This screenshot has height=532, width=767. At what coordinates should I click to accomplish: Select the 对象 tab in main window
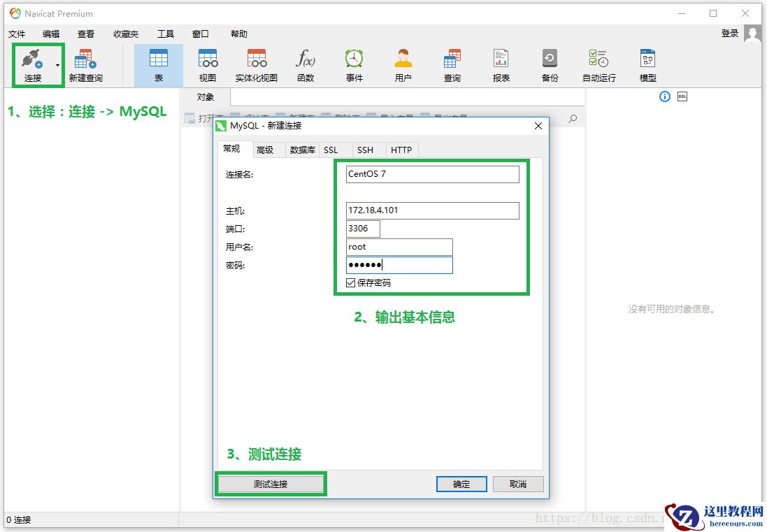206,96
